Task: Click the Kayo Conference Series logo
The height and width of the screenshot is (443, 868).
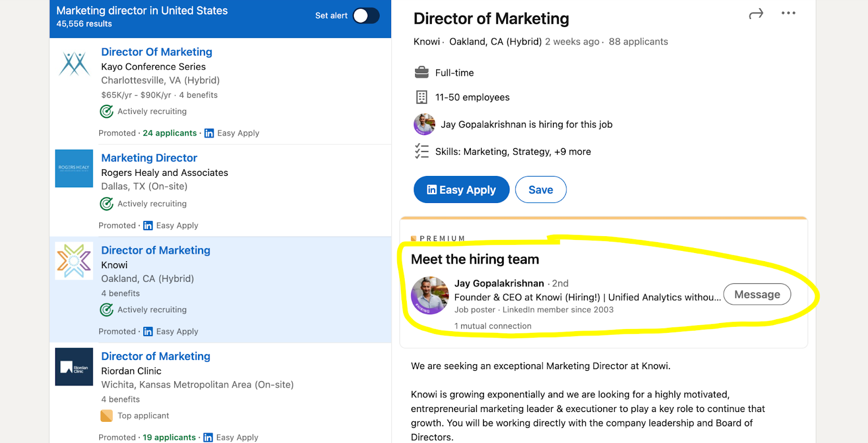Action: click(74, 64)
